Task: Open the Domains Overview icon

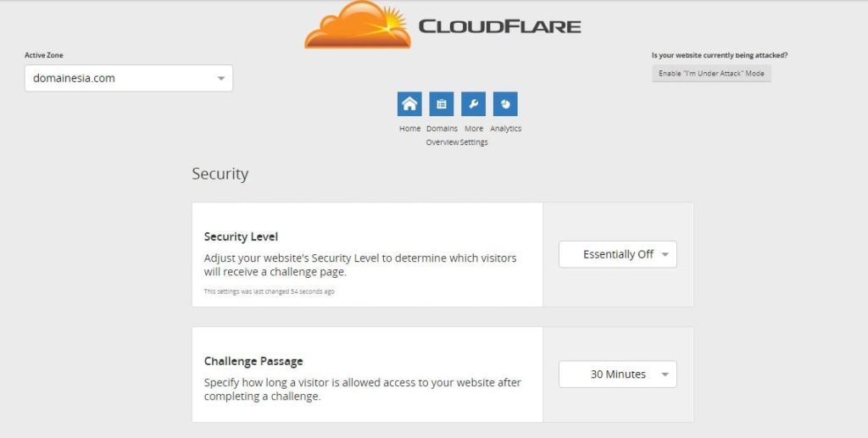Action: [442, 104]
